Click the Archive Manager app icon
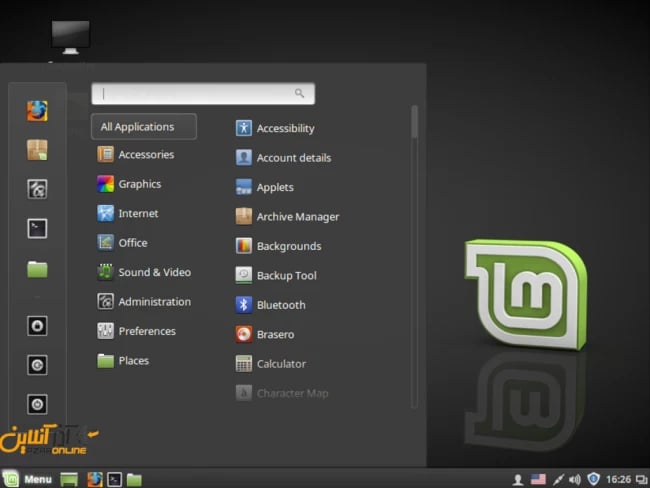 point(243,216)
